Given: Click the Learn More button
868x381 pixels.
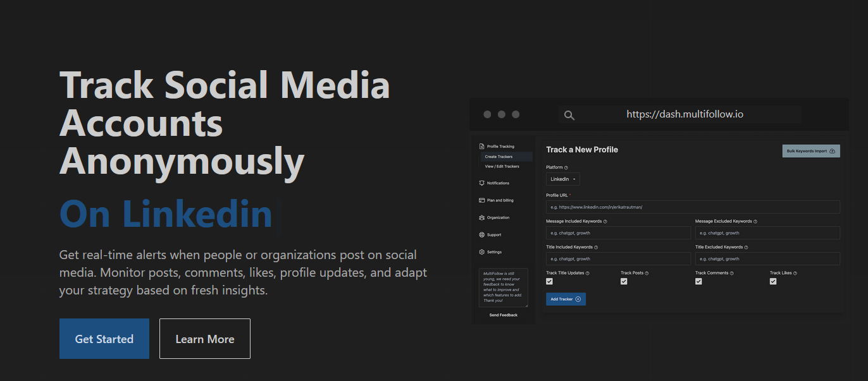Looking at the screenshot, I should [205, 339].
